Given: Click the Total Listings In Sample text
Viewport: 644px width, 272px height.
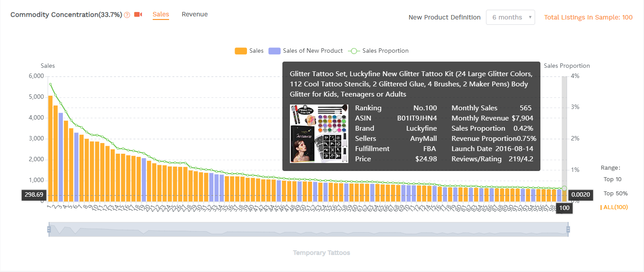Looking at the screenshot, I should [x=588, y=17].
